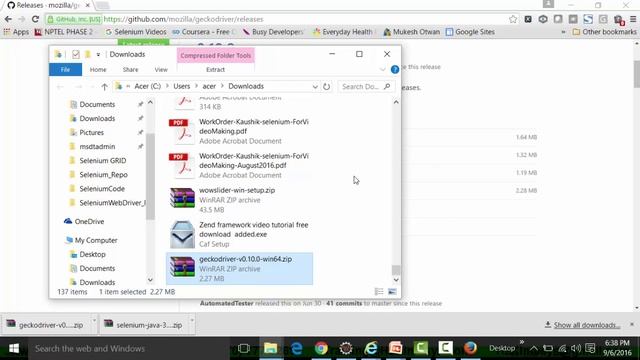
Task: Go up one folder level
Action: coord(104,87)
